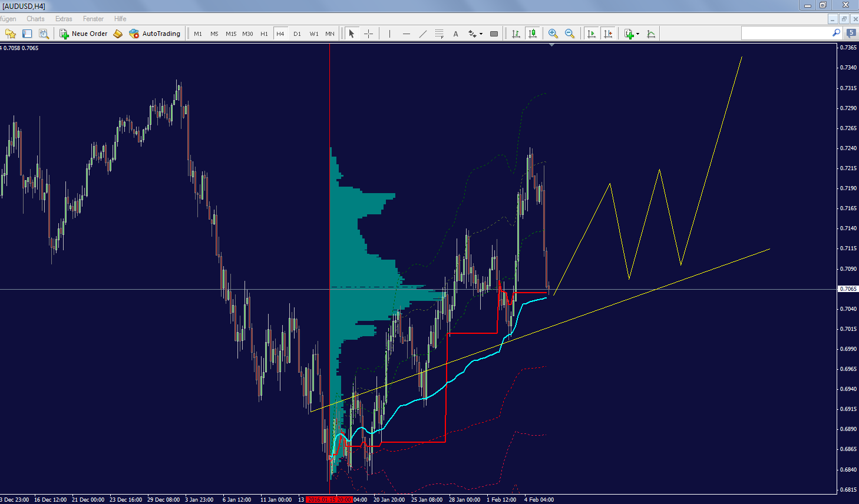
Task: Toggle chart shift
Action: pos(608,34)
